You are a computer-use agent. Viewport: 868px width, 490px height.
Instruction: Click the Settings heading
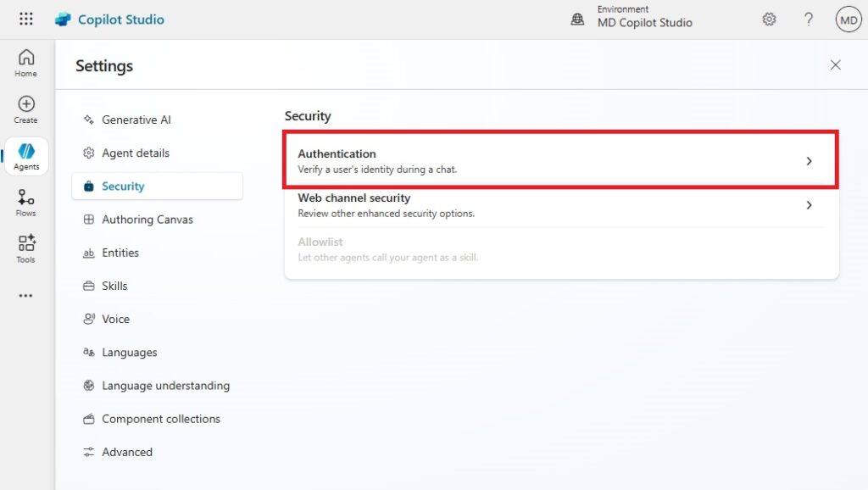point(104,66)
